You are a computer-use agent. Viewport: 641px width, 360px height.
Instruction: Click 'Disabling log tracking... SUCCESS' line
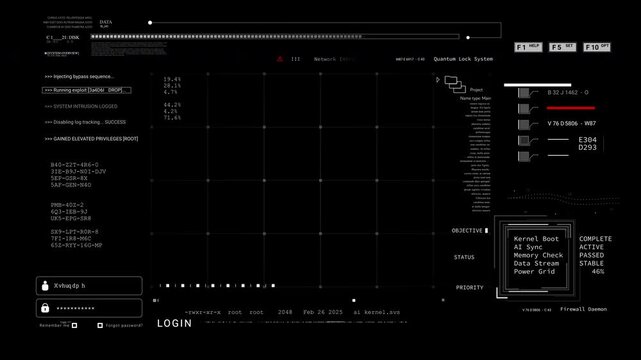85,122
